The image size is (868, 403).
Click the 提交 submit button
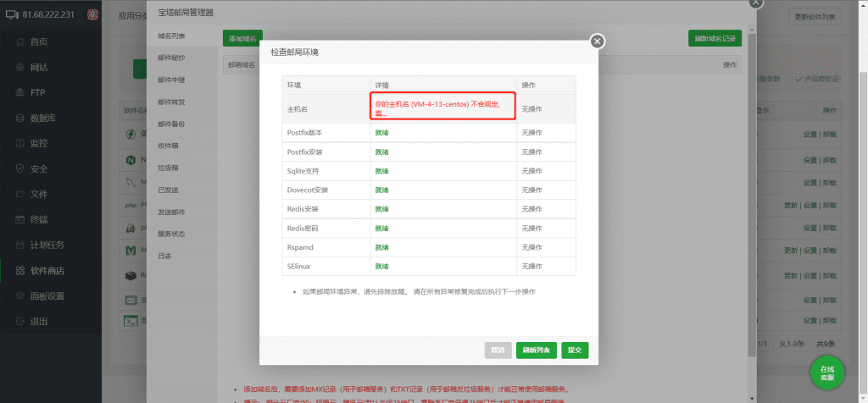pos(575,350)
